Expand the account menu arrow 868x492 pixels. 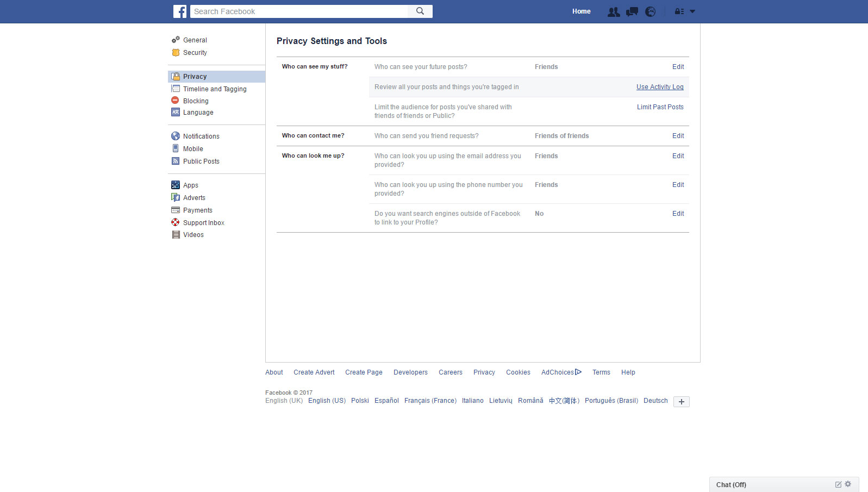point(692,11)
